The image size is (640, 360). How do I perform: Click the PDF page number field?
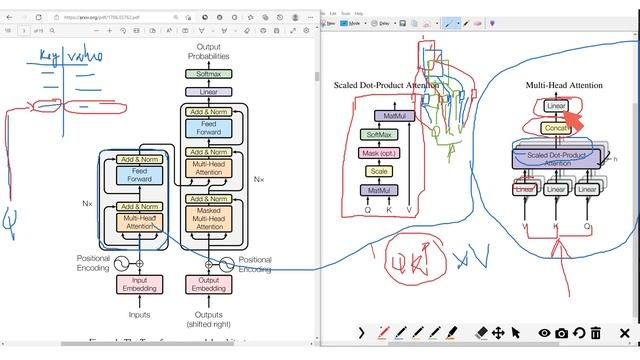click(x=24, y=31)
